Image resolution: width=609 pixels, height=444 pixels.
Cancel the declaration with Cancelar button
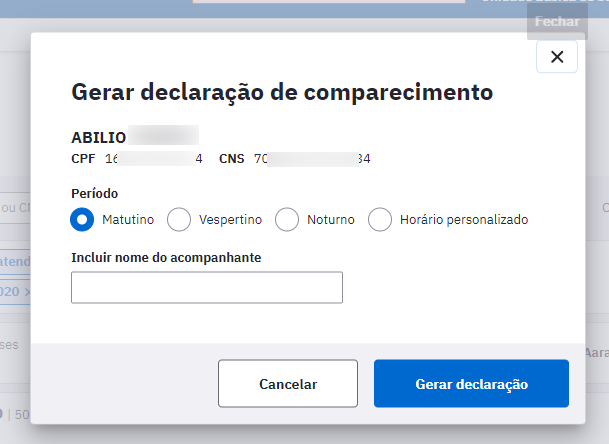(x=288, y=383)
